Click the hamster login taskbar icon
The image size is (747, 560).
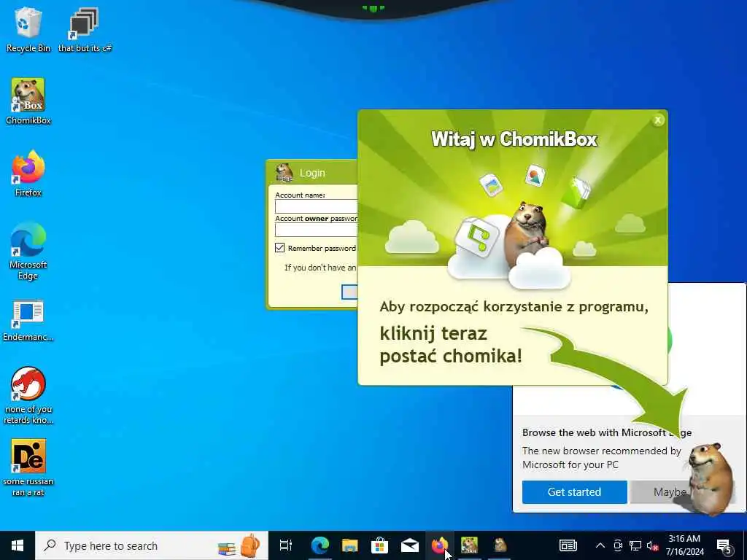pos(499,545)
